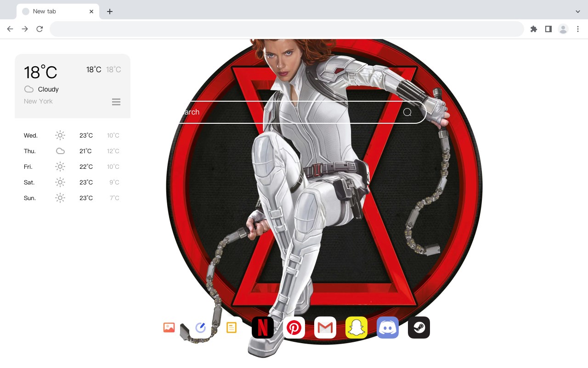
Task: Open the Pinterest shortcut
Action: point(294,328)
